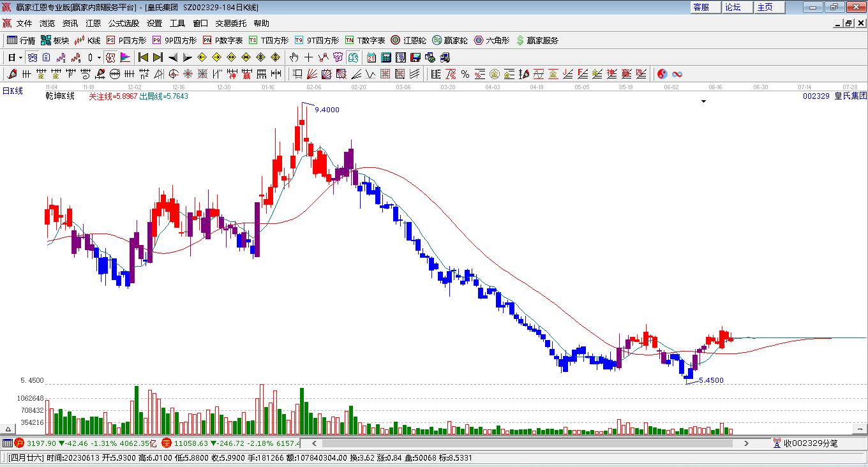Viewport: 868px width, 467px height.
Task: Open the 文件 menu
Action: (x=24, y=24)
